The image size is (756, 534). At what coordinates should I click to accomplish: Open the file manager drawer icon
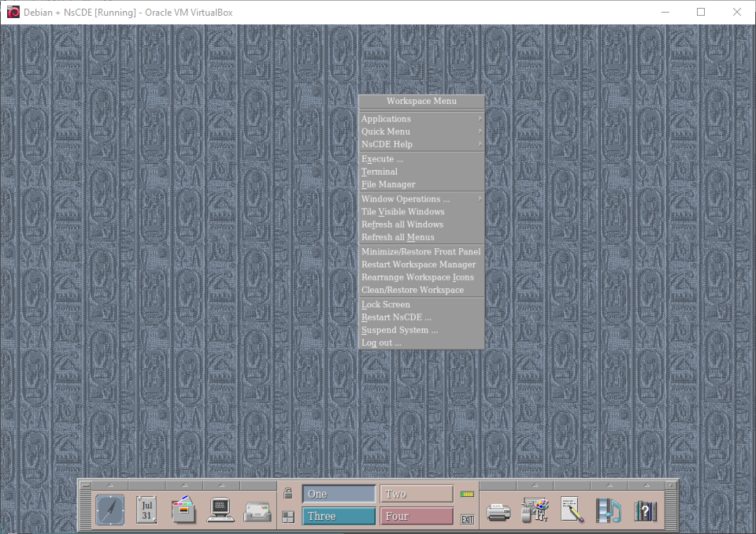coord(183,510)
